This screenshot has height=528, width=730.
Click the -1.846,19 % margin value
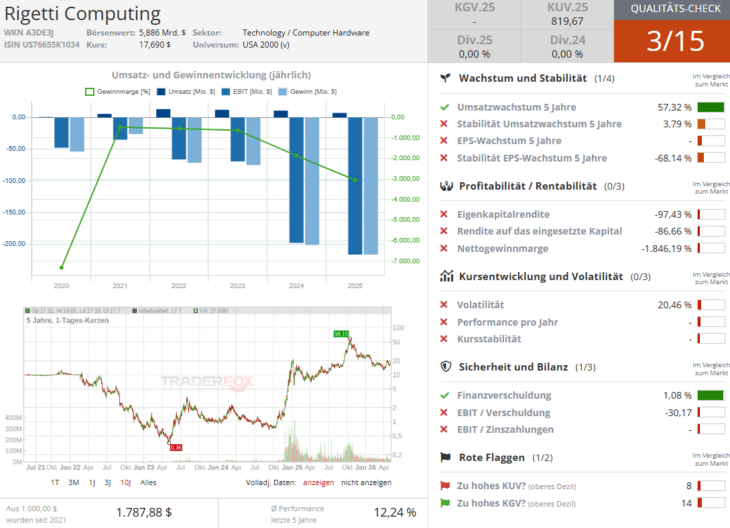(666, 249)
